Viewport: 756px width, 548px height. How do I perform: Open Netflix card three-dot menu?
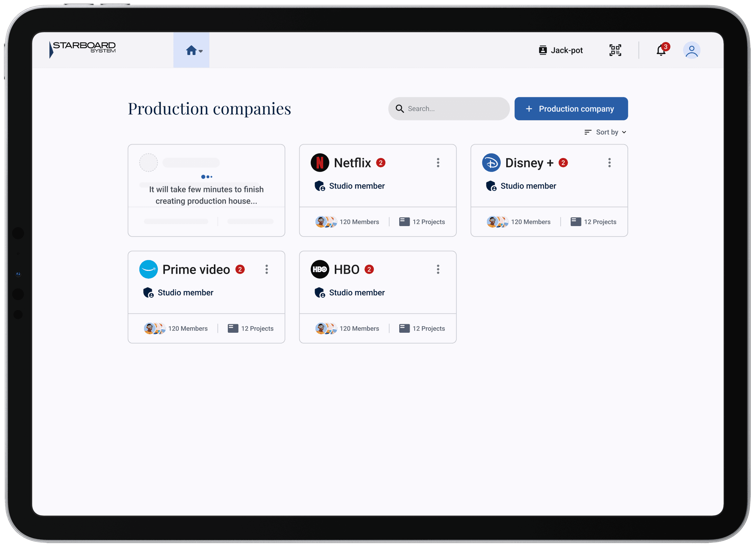click(438, 163)
